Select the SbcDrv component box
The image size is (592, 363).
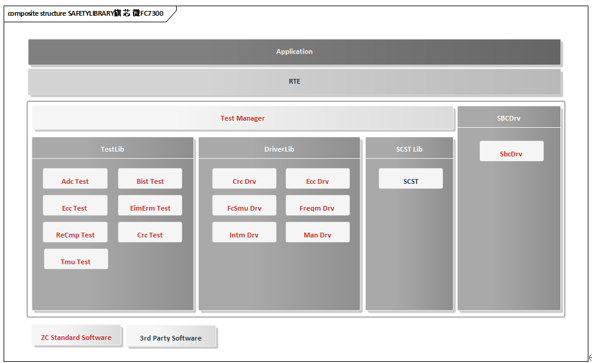coord(512,151)
